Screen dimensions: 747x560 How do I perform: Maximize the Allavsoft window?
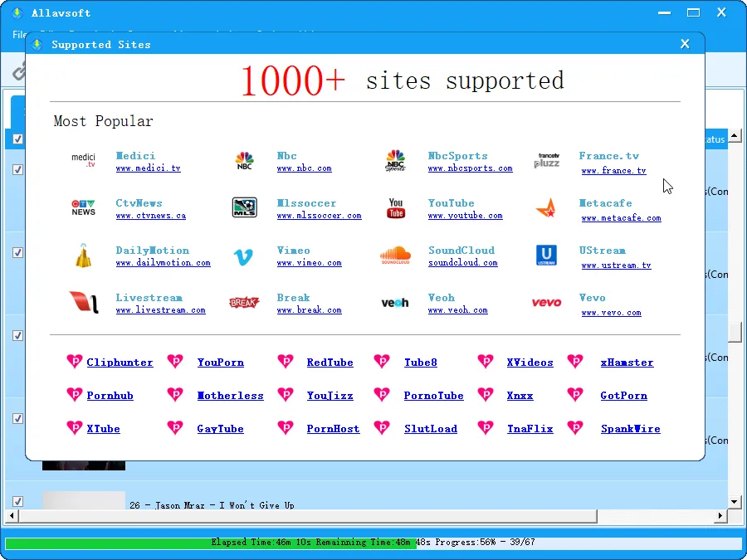693,12
